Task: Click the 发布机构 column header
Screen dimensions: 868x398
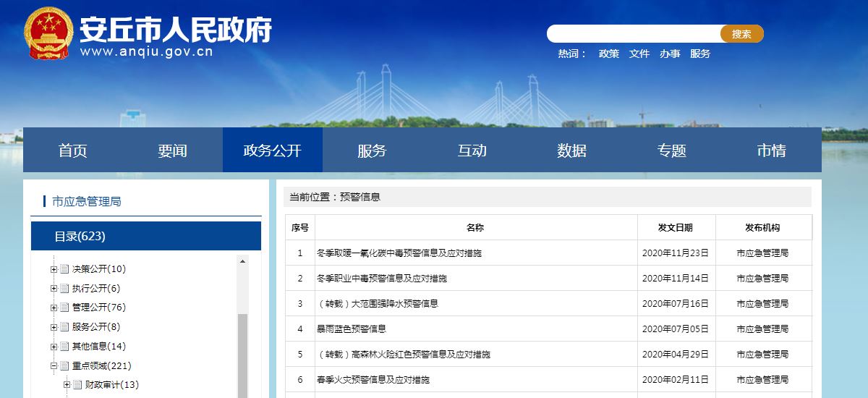Action: [762, 228]
